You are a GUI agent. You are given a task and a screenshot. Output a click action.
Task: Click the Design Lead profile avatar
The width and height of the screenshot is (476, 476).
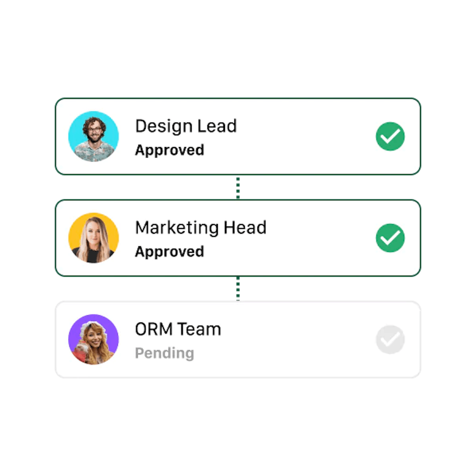coord(94,136)
